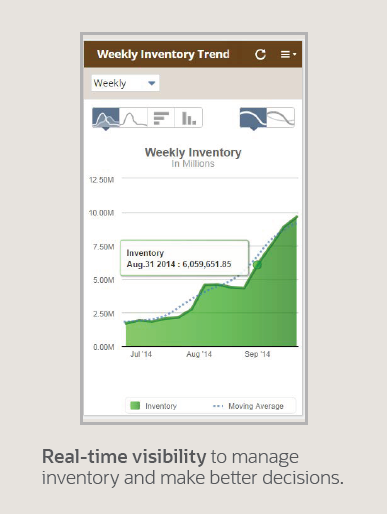The height and width of the screenshot is (514, 387).
Task: Click the Jul '14 axis label
Action: point(141,354)
